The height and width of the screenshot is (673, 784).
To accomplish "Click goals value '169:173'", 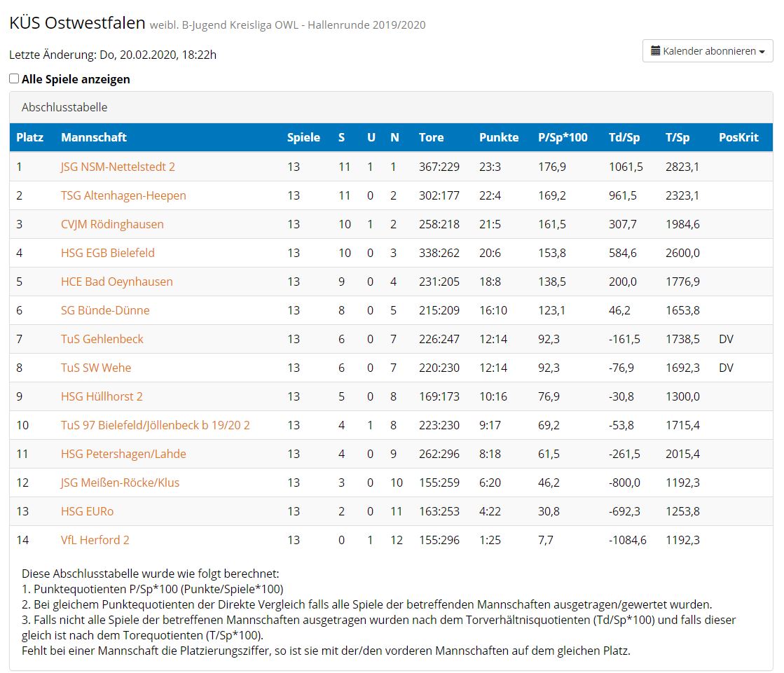I will click(x=439, y=396).
